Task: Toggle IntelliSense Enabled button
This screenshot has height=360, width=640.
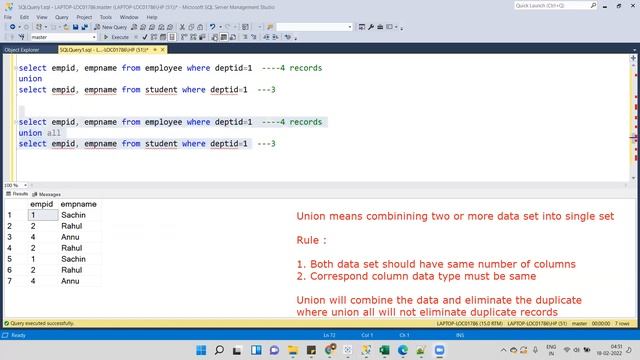Action: pyautogui.click(x=172, y=37)
